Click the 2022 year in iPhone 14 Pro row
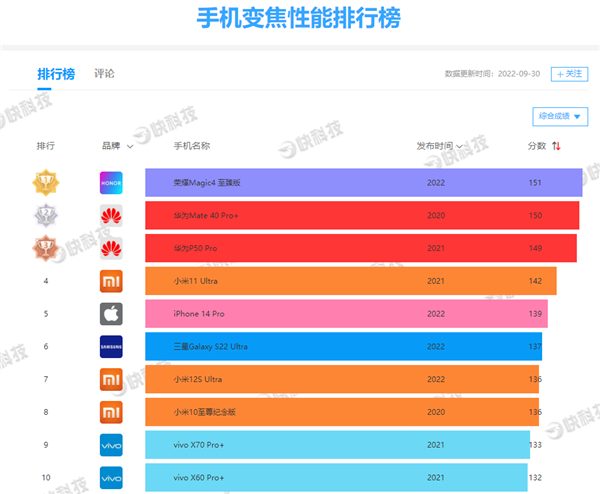The image size is (600, 494). [436, 314]
